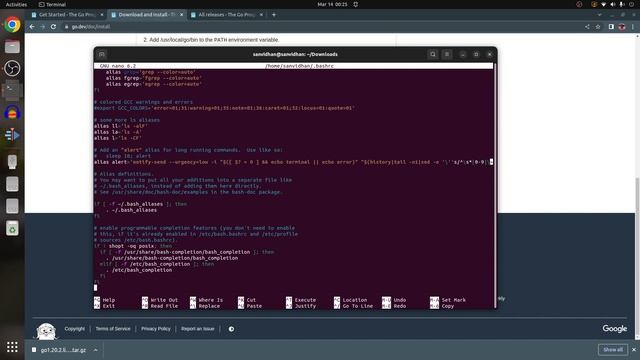Launch OBS Studio from the dock

click(x=12, y=68)
